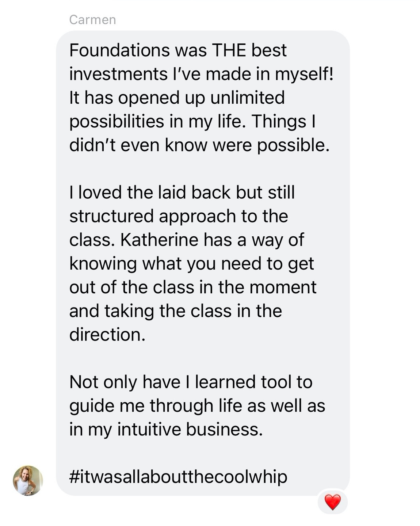Click the word "moment" in the message
The height and width of the screenshot is (526, 420).
point(283,287)
